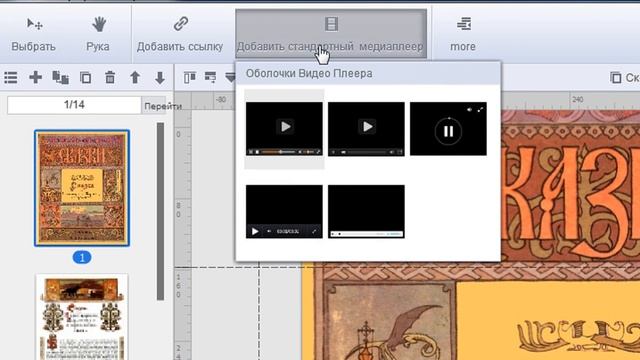
Task: Choose second video player skin with play button
Action: point(366,129)
